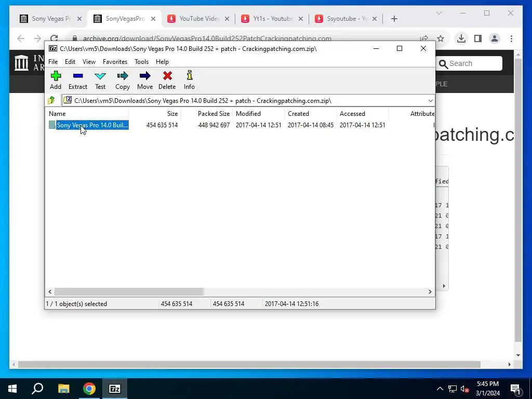
Task: Open File Explorer from taskbar
Action: click(63, 389)
